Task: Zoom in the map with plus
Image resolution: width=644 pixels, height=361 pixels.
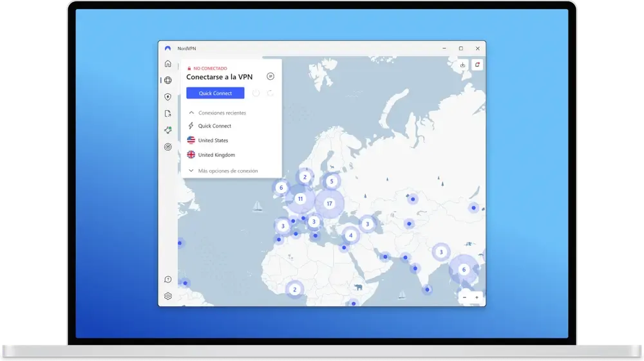Action: coord(477,297)
